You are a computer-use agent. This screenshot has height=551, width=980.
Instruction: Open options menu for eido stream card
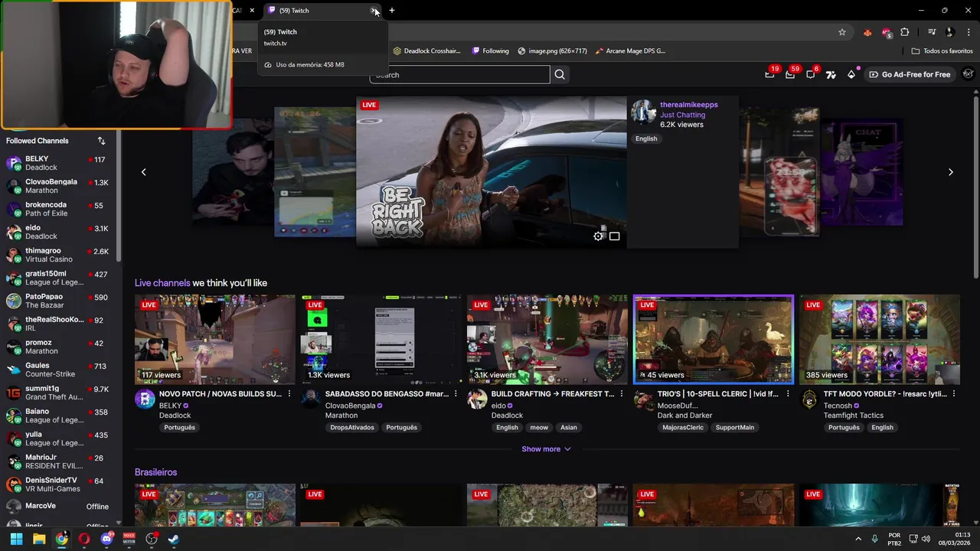(622, 394)
